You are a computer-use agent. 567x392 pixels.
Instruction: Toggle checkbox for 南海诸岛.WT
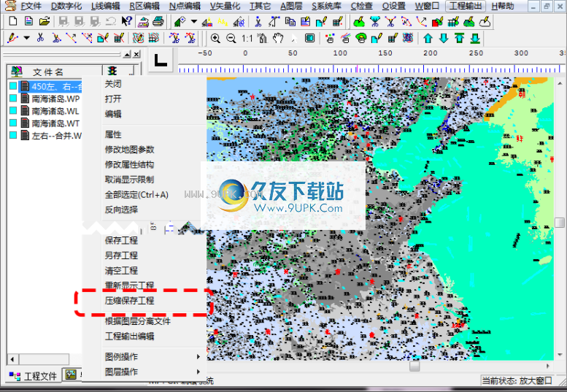(x=13, y=123)
